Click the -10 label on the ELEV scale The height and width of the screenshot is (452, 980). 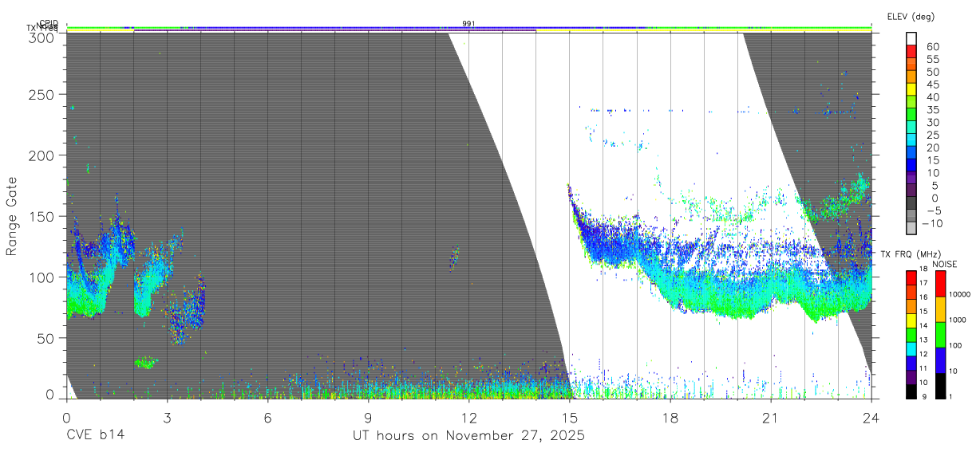click(x=932, y=224)
